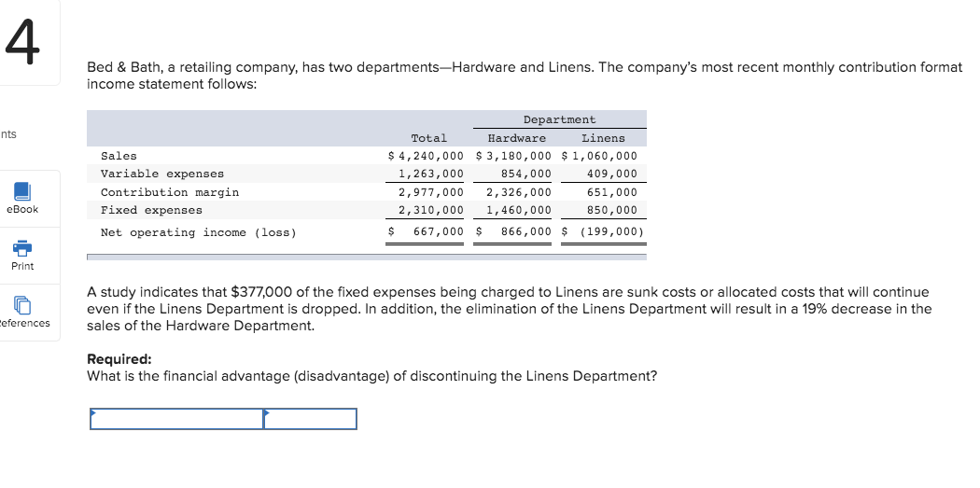Click the table's horizontal scrollbar
This screenshot has width=980, height=488.
point(367,257)
